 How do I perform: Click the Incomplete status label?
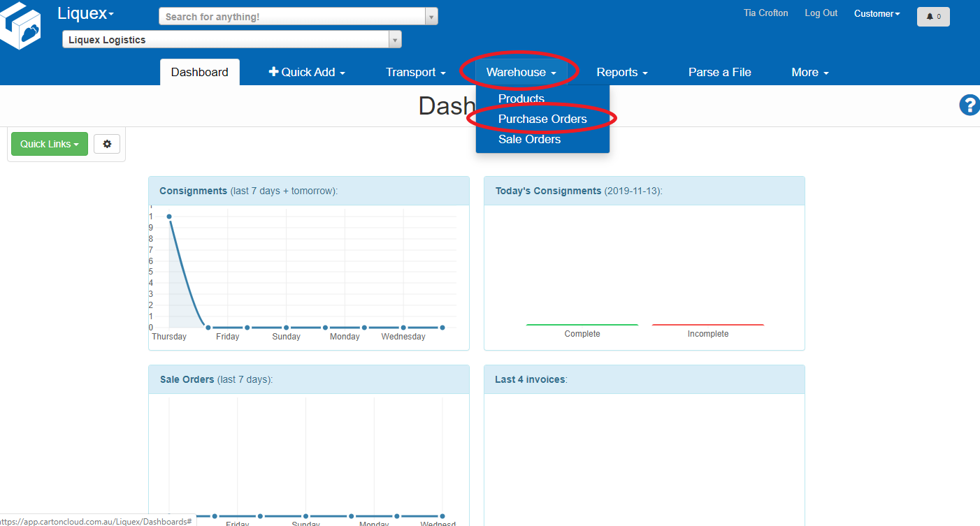click(x=708, y=334)
